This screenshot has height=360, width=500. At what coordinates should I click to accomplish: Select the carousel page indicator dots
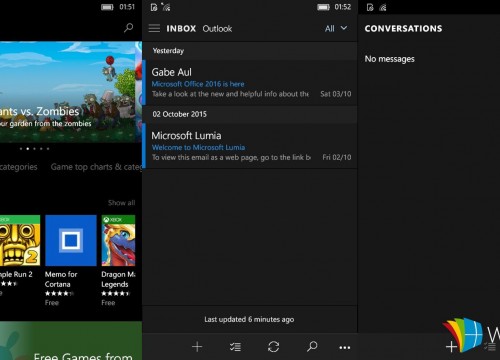tap(34, 149)
